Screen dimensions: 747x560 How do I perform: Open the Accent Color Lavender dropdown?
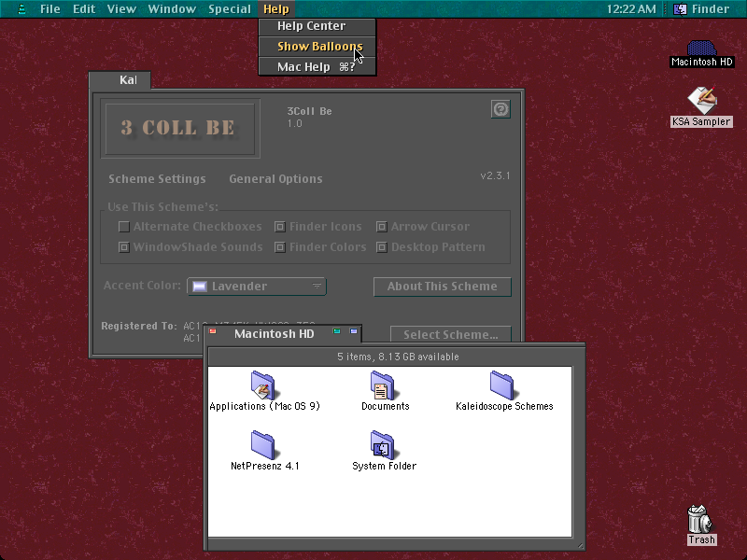(257, 287)
